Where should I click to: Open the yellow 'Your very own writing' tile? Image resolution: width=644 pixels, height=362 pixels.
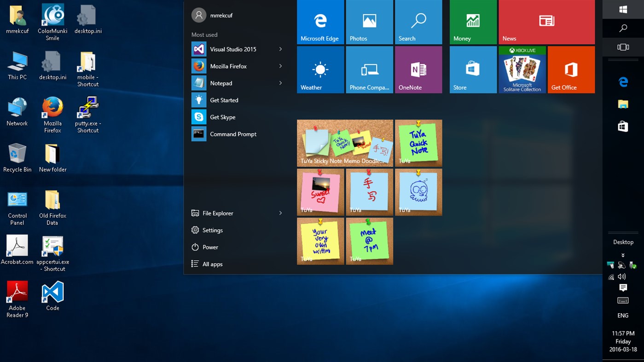click(320, 241)
